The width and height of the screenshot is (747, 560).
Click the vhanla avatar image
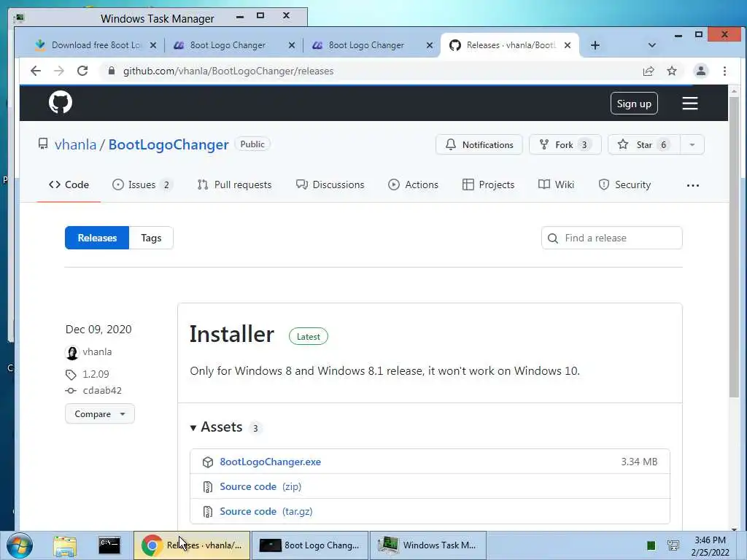click(x=72, y=352)
